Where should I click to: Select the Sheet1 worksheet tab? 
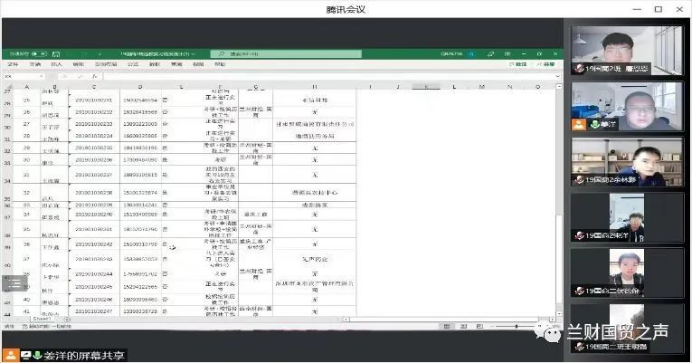(42, 319)
